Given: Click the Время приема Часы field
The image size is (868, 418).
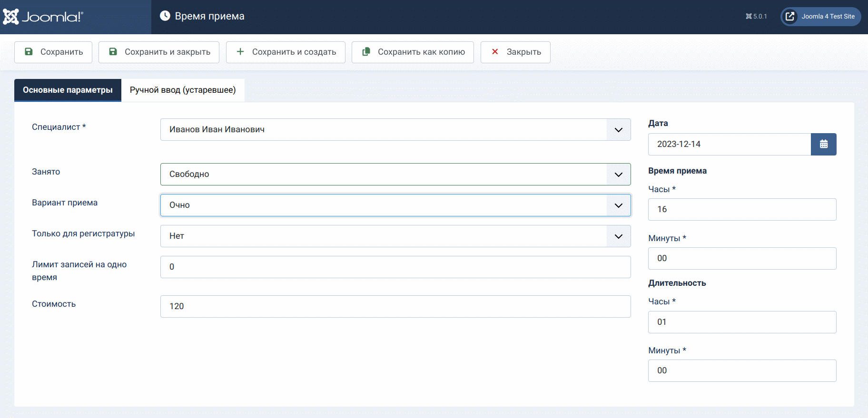Looking at the screenshot, I should click(741, 209).
